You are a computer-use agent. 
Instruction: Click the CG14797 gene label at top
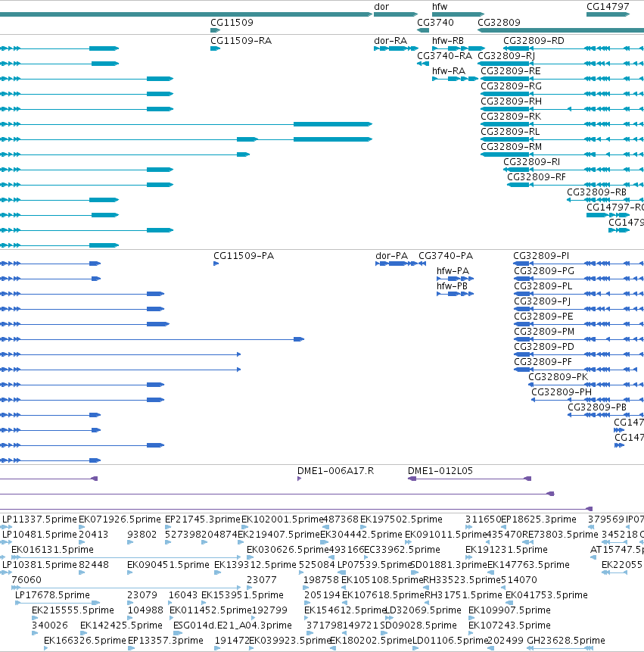608,7
